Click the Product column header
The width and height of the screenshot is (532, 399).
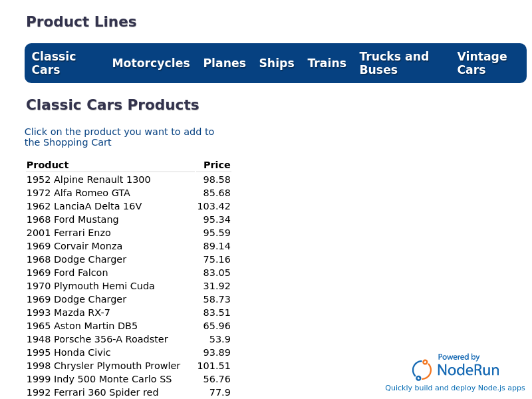(x=47, y=165)
